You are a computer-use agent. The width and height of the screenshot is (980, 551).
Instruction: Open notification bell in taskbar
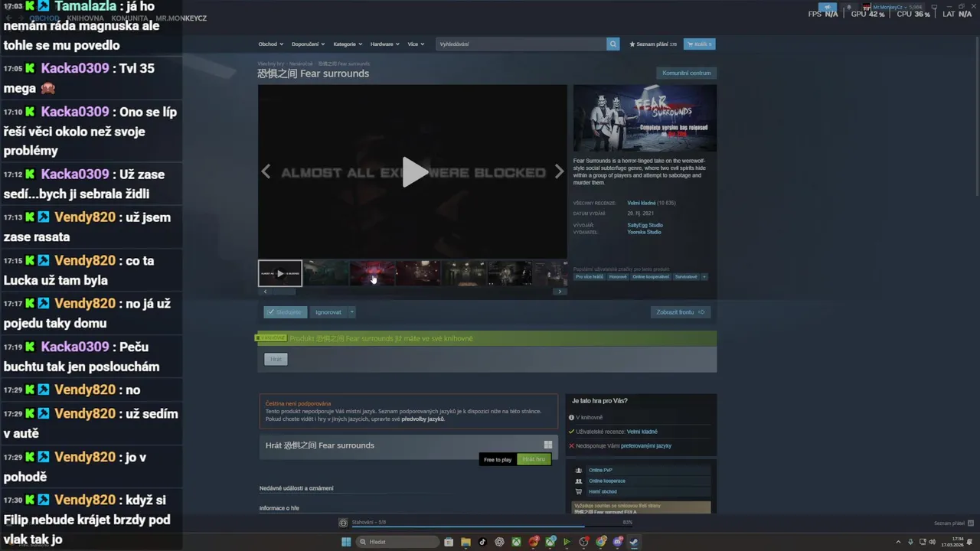[x=969, y=542]
